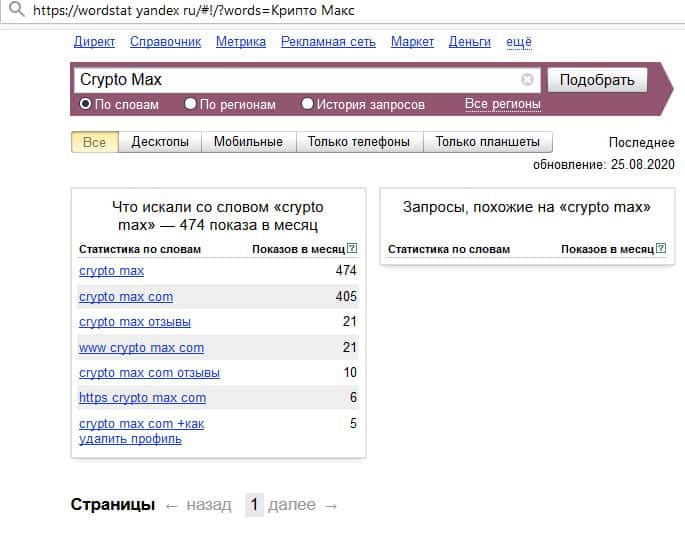Open the 'Метрика' service link
The image size is (685, 536).
point(240,42)
